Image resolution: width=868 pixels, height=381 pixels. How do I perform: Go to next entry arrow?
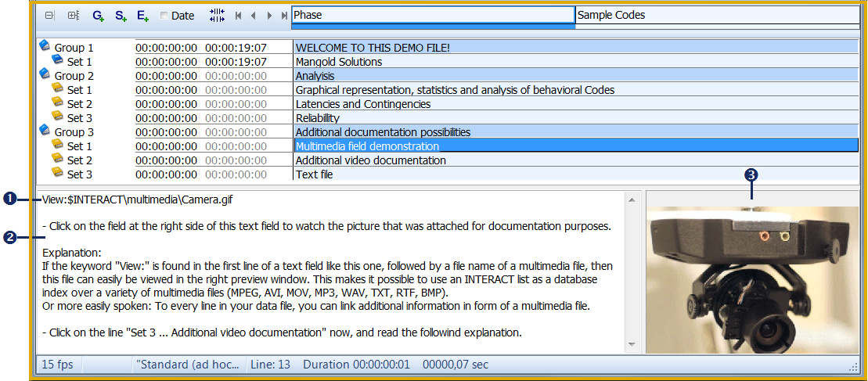pos(269,16)
